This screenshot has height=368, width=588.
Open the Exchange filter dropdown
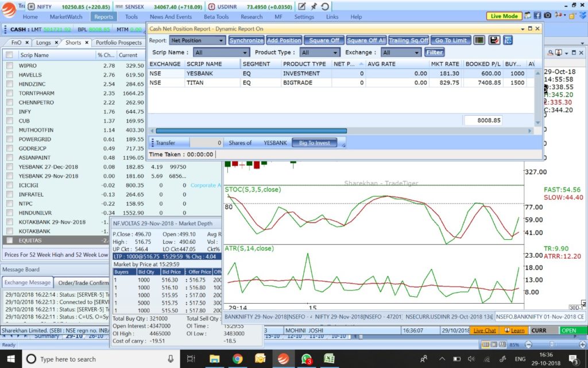point(401,52)
